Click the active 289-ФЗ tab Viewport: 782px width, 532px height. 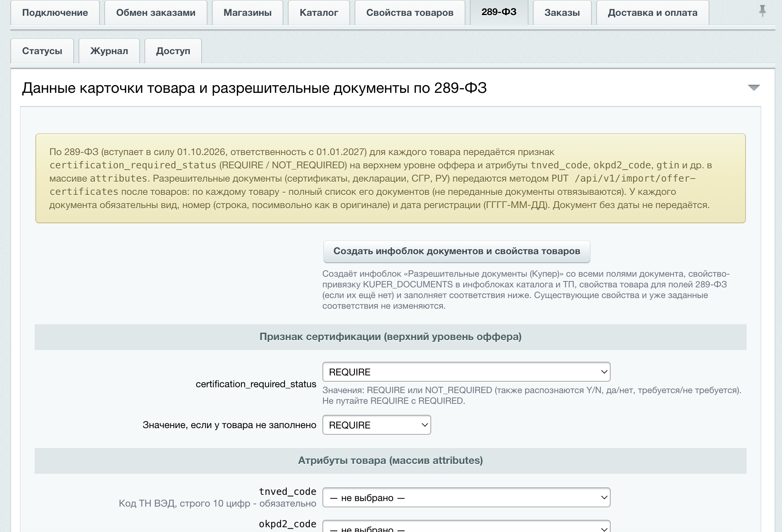point(499,12)
